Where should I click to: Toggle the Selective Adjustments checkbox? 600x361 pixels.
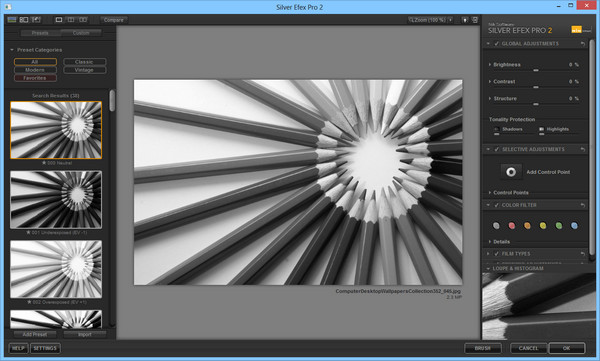[x=497, y=149]
